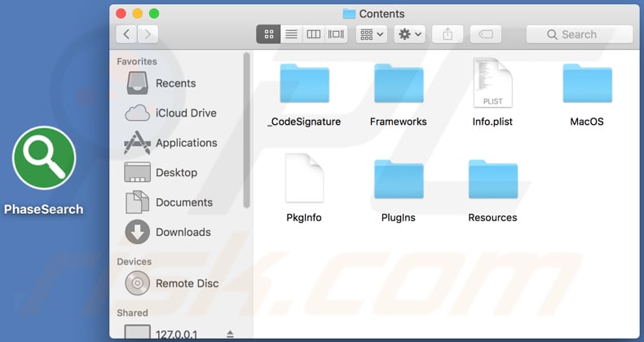This screenshot has width=644, height=342.
Task: Open the _CodeSignature folder
Action: pos(304,84)
